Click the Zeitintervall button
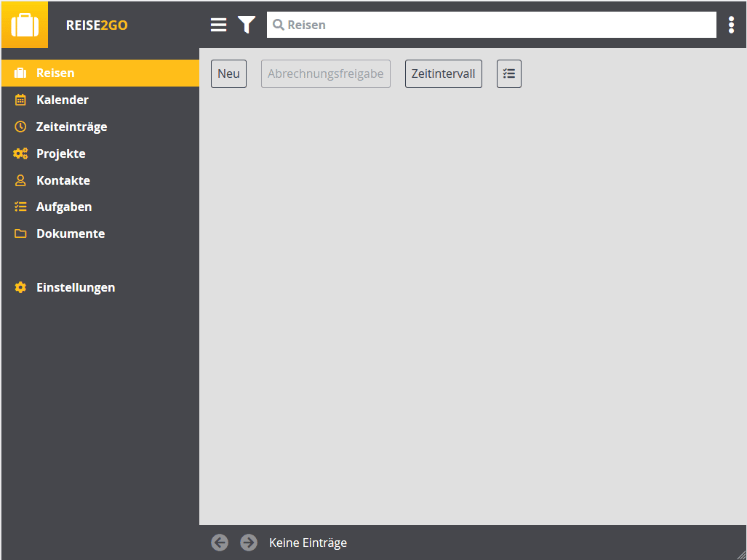Viewport: 747px width, 560px height. pyautogui.click(x=443, y=73)
